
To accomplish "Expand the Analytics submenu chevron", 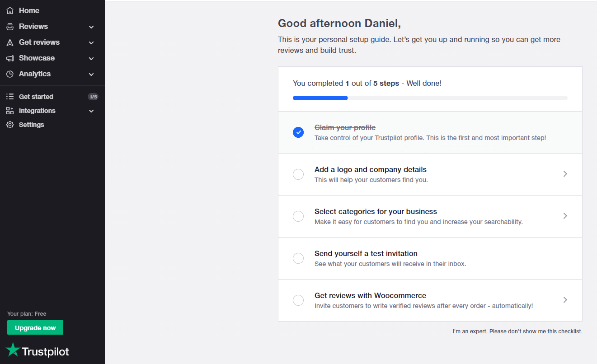I will pyautogui.click(x=91, y=75).
